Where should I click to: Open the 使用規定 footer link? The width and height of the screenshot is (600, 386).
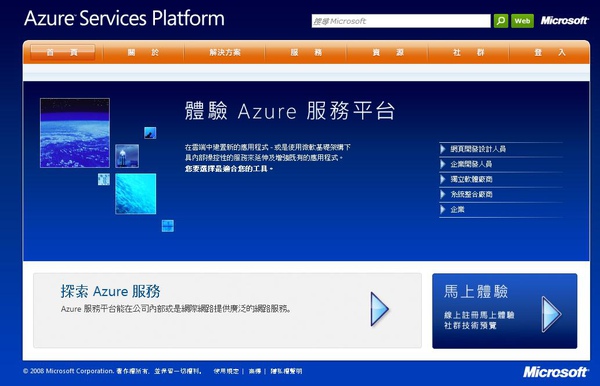(x=226, y=371)
